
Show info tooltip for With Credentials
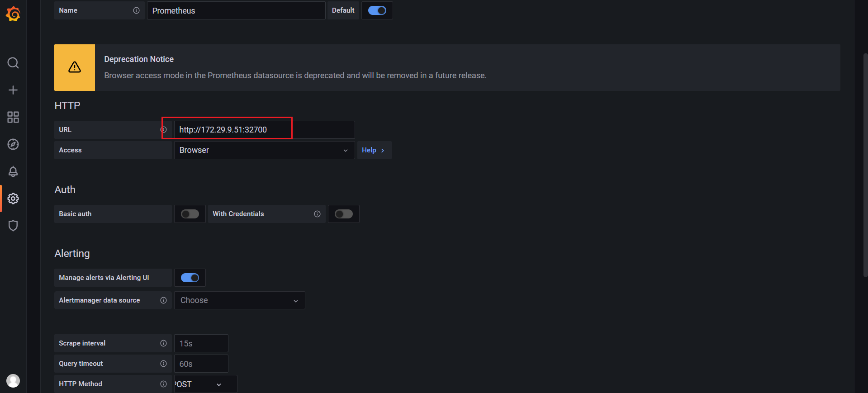317,214
